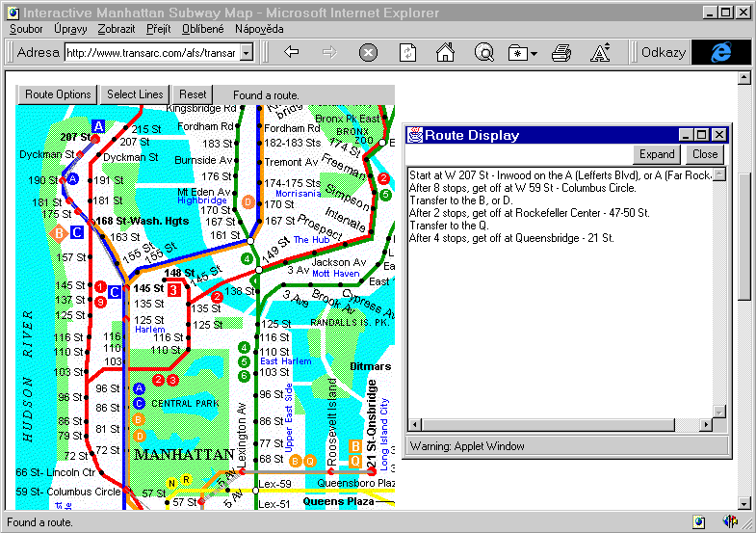Click the browser window title bar icon

(13, 13)
